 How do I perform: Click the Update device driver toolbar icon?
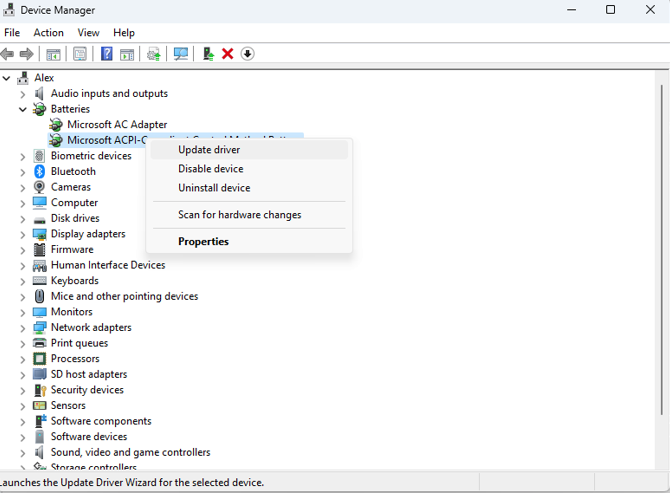tap(153, 54)
